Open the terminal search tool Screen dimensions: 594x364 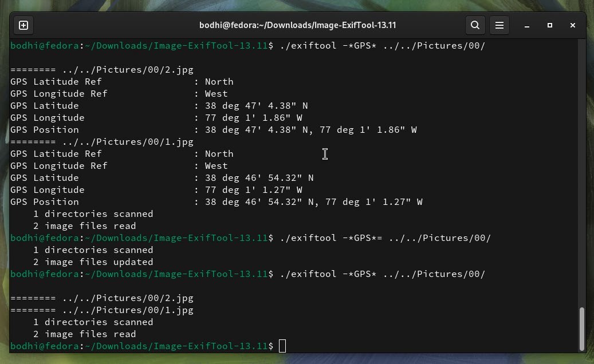pos(475,25)
